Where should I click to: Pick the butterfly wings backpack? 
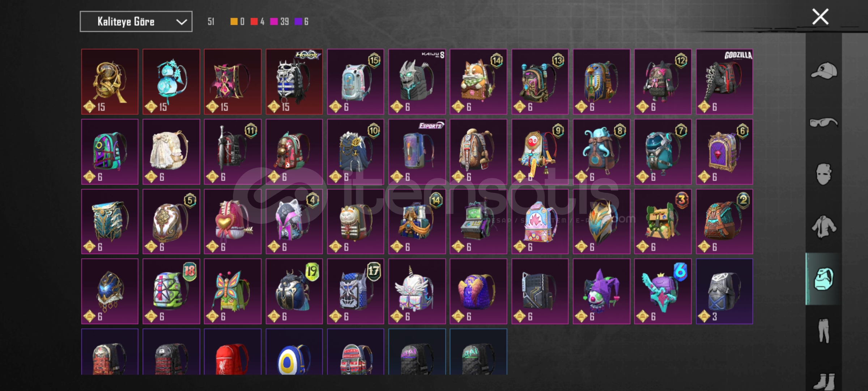(233, 291)
